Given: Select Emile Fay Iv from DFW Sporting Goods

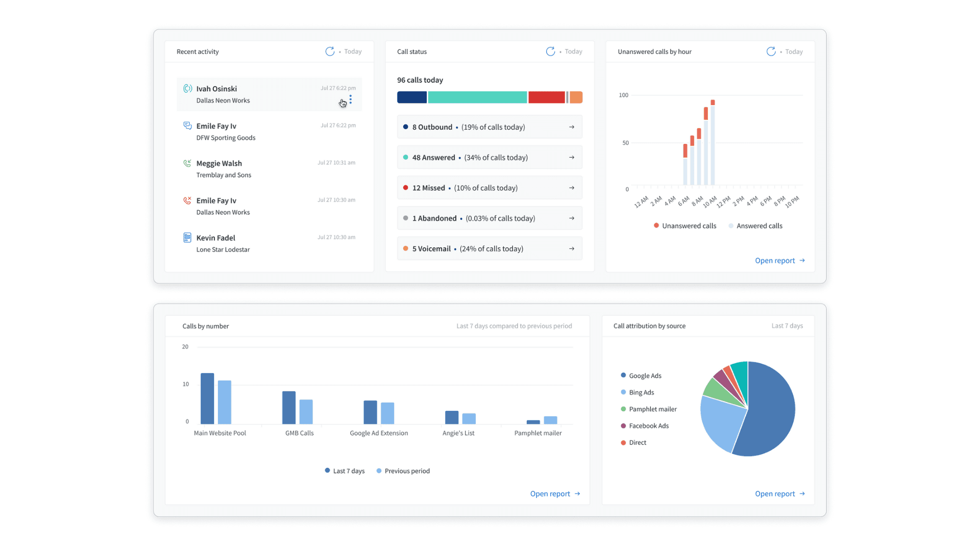Looking at the screenshot, I should pyautogui.click(x=269, y=132).
